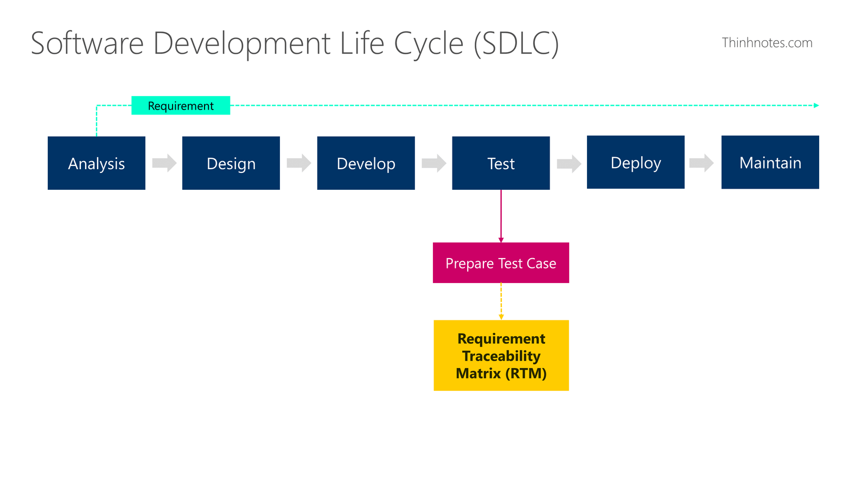The width and height of the screenshot is (868, 488).
Task: Select the Prepare Test Case box
Action: 501,263
